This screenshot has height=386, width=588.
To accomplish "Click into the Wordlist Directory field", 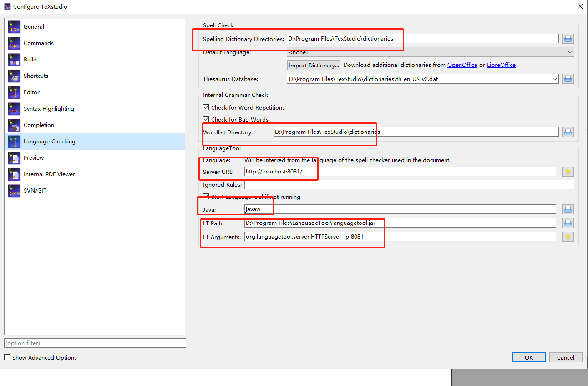I will coord(416,132).
